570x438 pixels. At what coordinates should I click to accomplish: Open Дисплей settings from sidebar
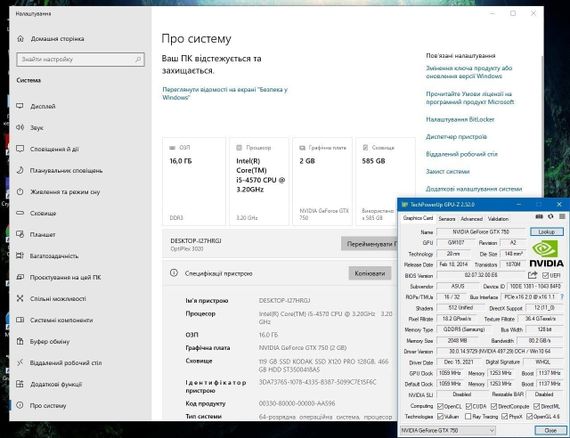(36, 106)
